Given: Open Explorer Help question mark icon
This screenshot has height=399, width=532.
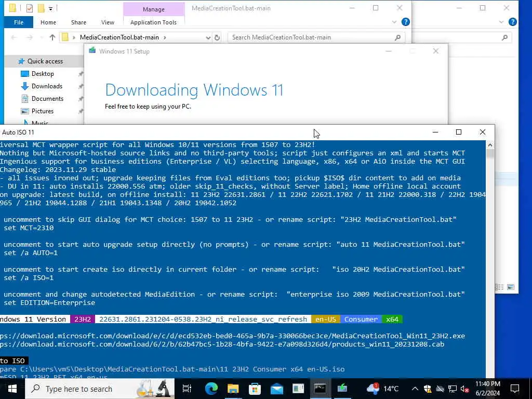Looking at the screenshot, I should click(x=405, y=22).
